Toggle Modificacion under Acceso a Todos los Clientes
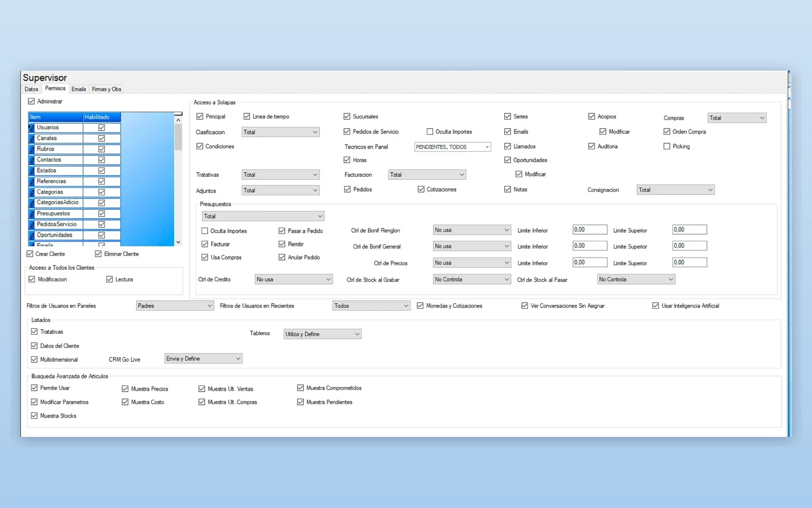This screenshot has width=812, height=508. (x=32, y=279)
